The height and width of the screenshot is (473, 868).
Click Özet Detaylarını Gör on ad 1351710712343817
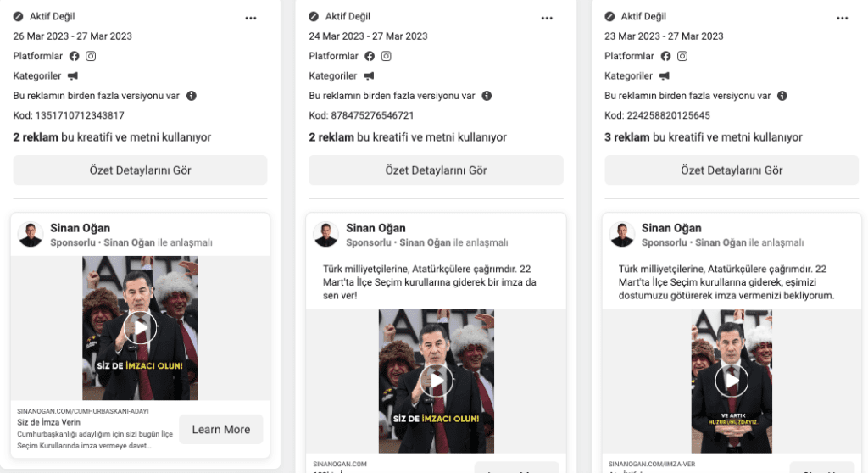click(140, 170)
